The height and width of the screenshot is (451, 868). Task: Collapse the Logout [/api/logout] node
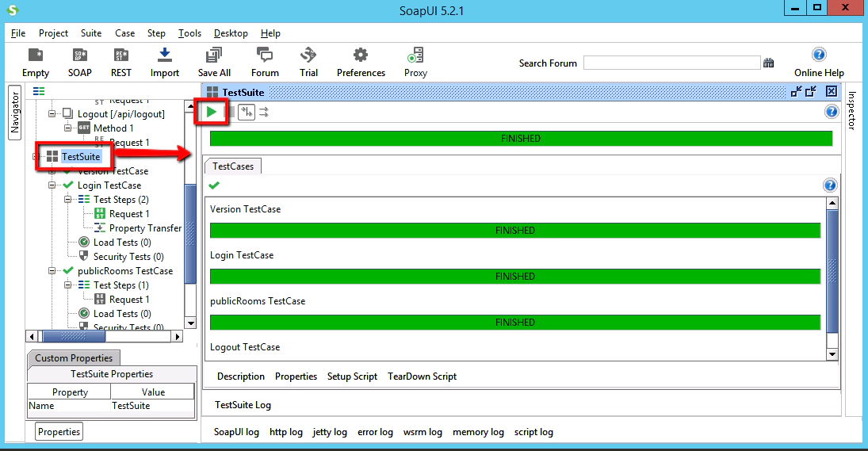[52, 113]
